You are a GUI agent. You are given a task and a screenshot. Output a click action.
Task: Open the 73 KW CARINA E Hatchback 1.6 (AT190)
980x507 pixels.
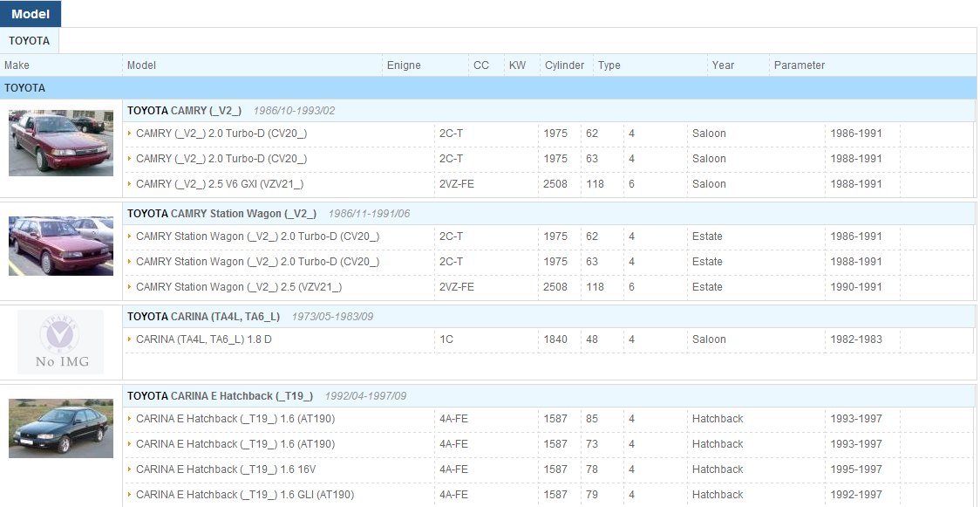[235, 444]
